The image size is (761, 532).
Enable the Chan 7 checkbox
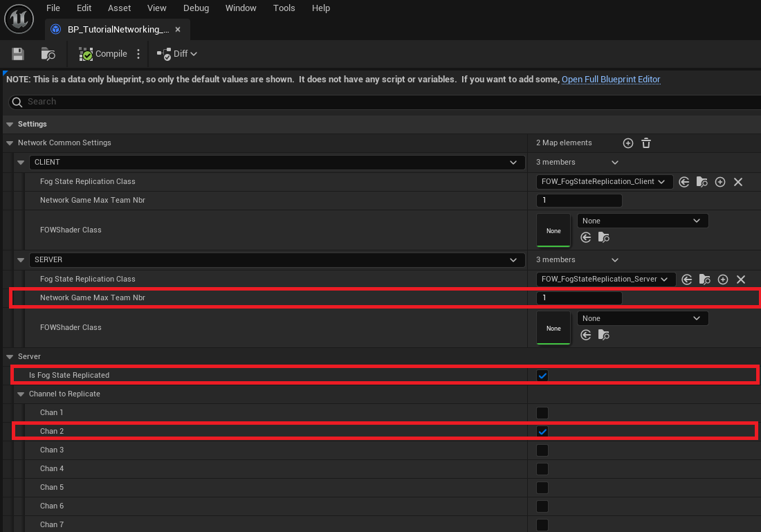542,524
